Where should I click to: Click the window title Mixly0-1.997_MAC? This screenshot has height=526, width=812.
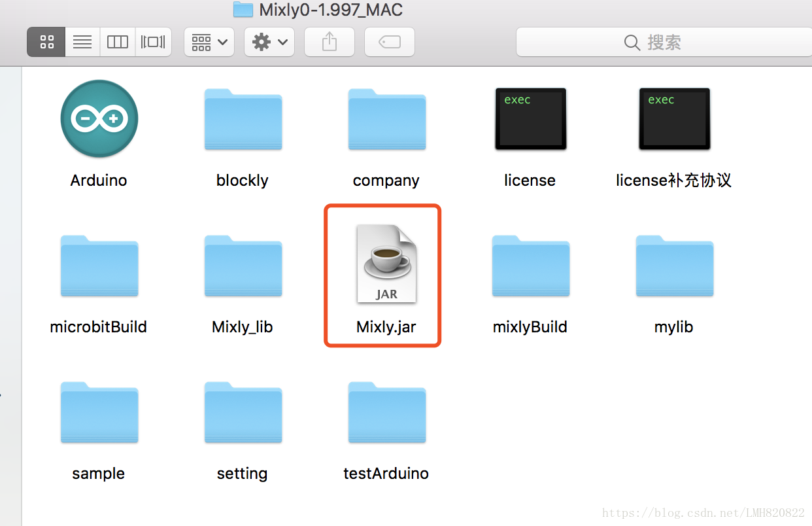[331, 9]
